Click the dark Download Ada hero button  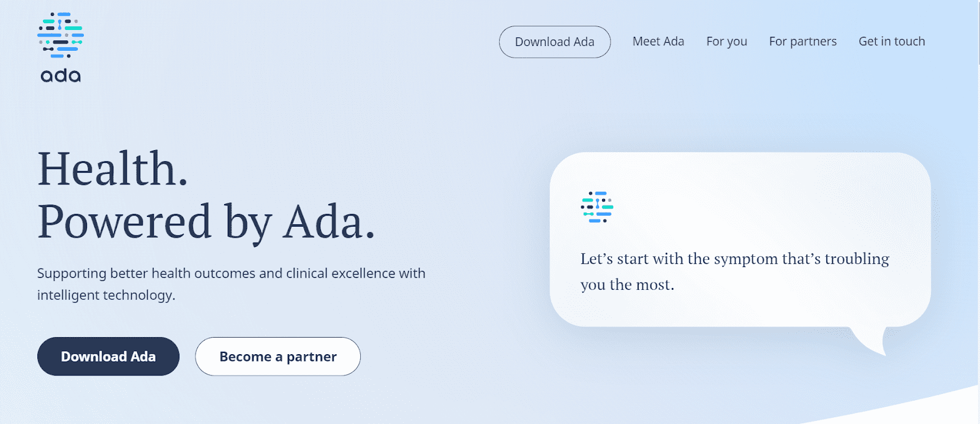point(108,357)
